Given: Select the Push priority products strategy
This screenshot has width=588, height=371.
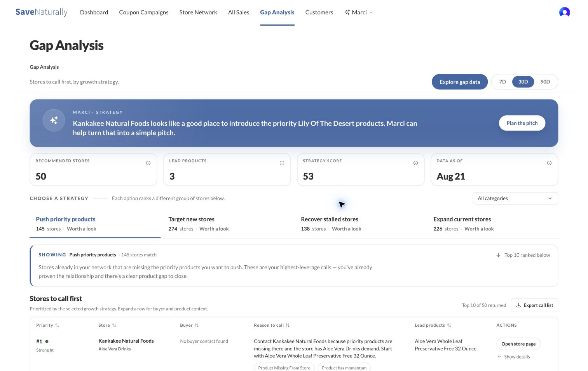Looking at the screenshot, I should 95,224.
